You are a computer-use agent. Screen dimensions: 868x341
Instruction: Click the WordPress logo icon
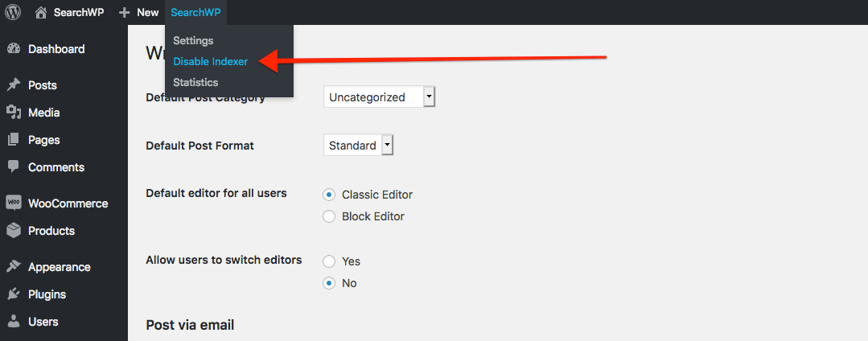click(x=13, y=12)
